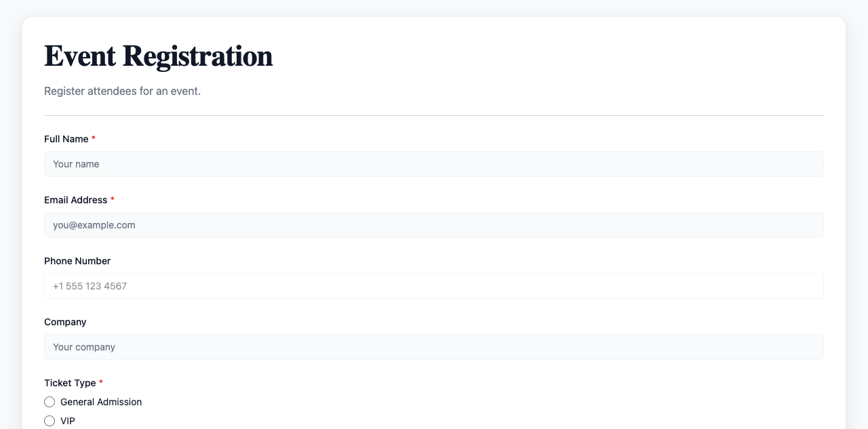The height and width of the screenshot is (429, 868).
Task: Focus the Email Address text box
Action: coord(434,225)
